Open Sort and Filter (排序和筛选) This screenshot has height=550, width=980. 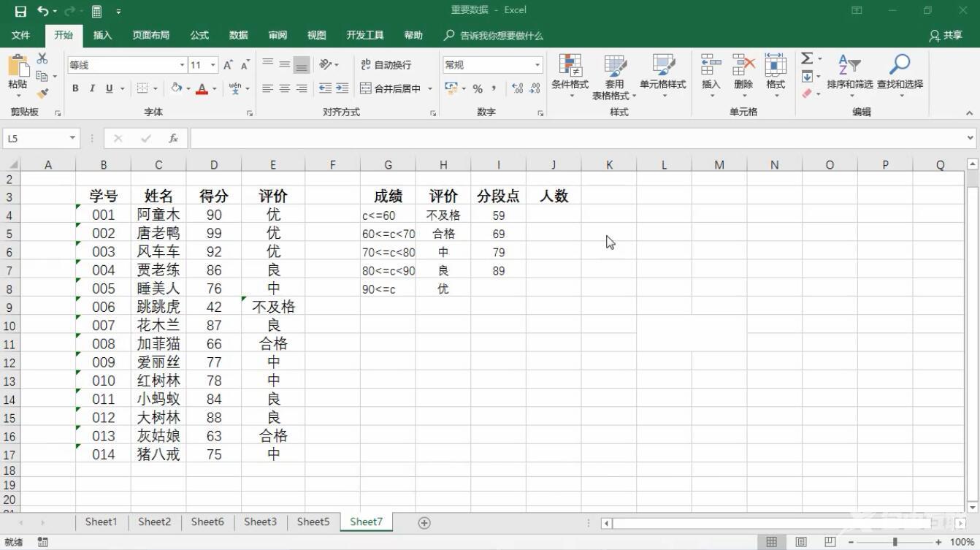click(850, 76)
